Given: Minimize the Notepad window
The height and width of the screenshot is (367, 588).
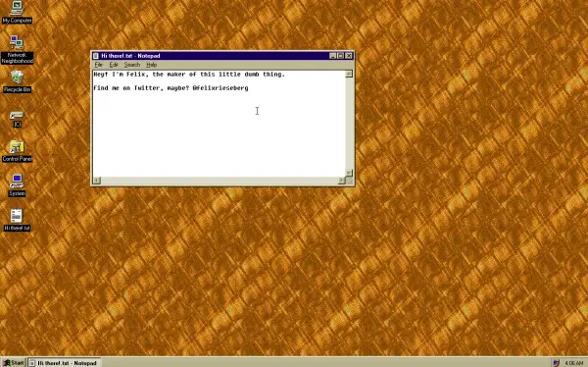Looking at the screenshot, I should (x=332, y=56).
